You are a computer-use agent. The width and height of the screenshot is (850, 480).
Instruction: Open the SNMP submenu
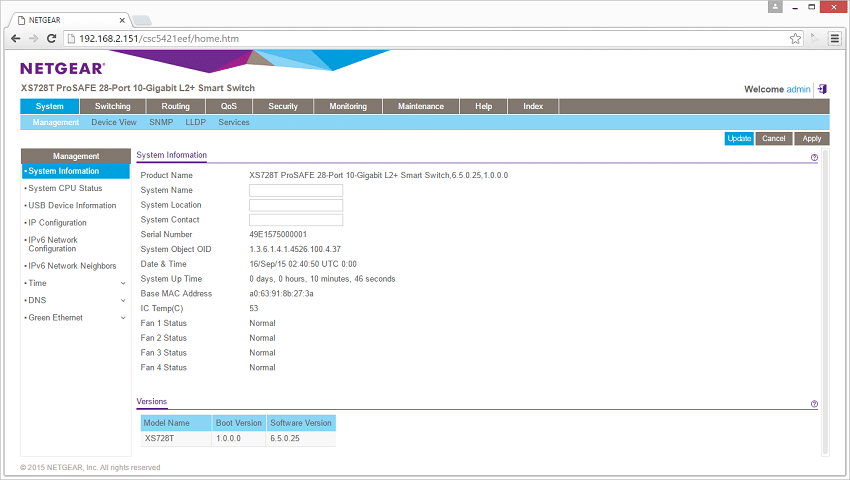(x=161, y=123)
